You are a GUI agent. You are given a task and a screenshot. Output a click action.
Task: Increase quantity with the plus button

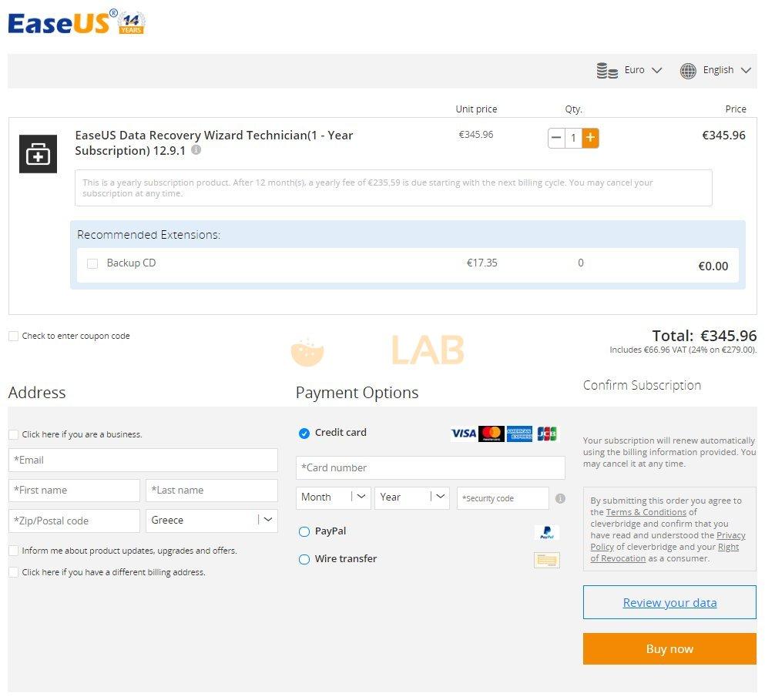[x=590, y=139]
